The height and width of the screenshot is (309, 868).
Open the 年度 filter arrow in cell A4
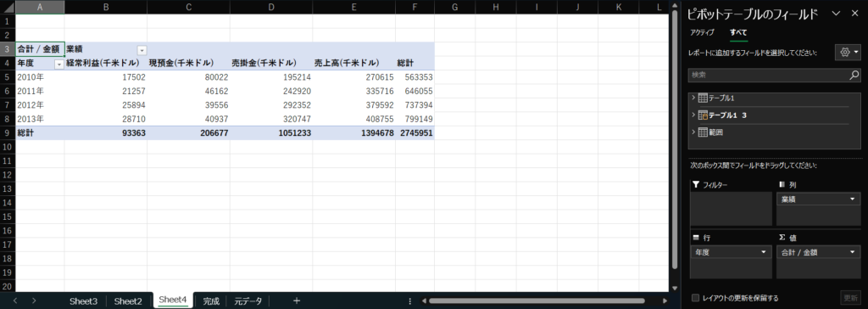click(x=58, y=65)
